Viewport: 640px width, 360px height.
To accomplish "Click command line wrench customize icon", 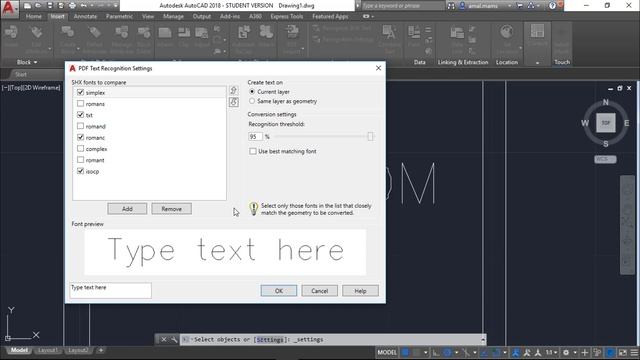I will pos(174,340).
